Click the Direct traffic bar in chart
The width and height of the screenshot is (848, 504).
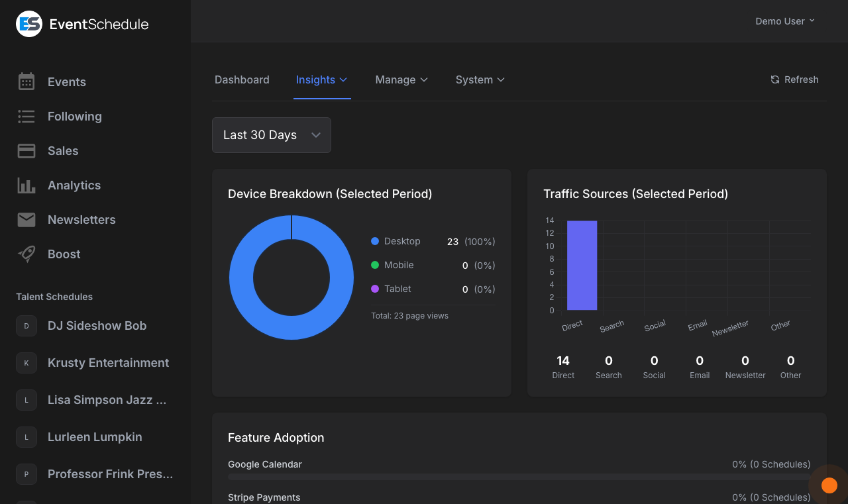[x=582, y=266]
